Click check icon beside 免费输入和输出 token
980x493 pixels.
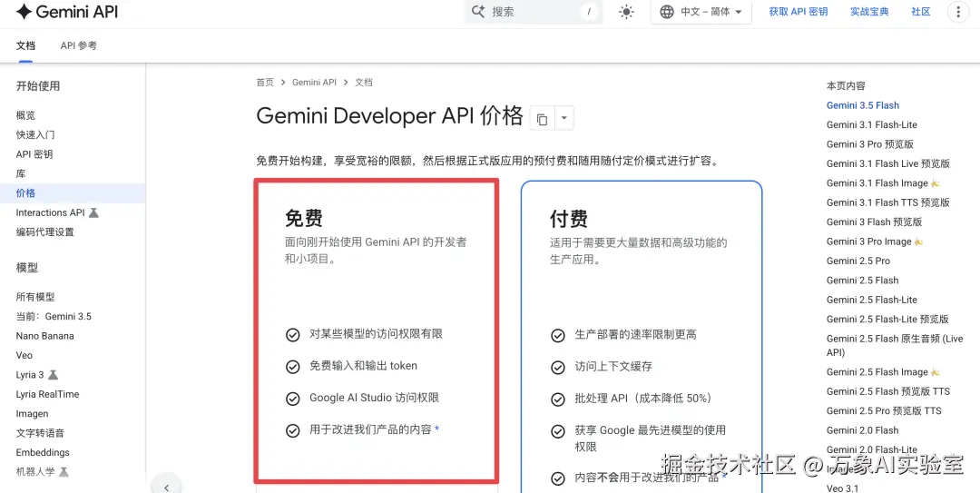tap(292, 367)
